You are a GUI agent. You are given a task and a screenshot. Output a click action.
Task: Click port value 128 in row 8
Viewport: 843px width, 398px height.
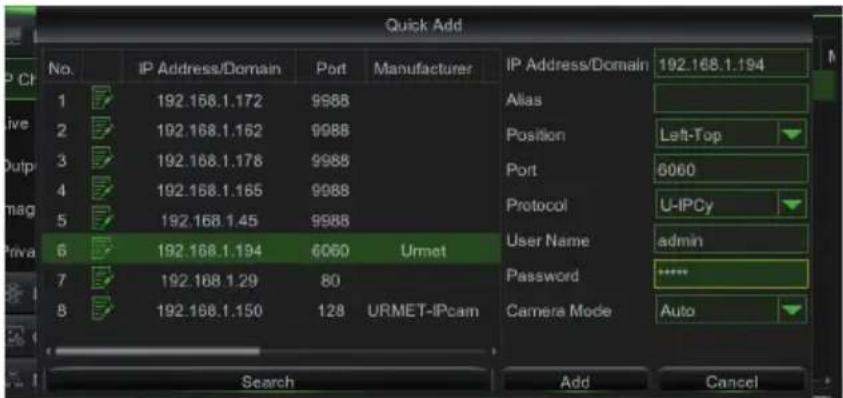tap(331, 311)
